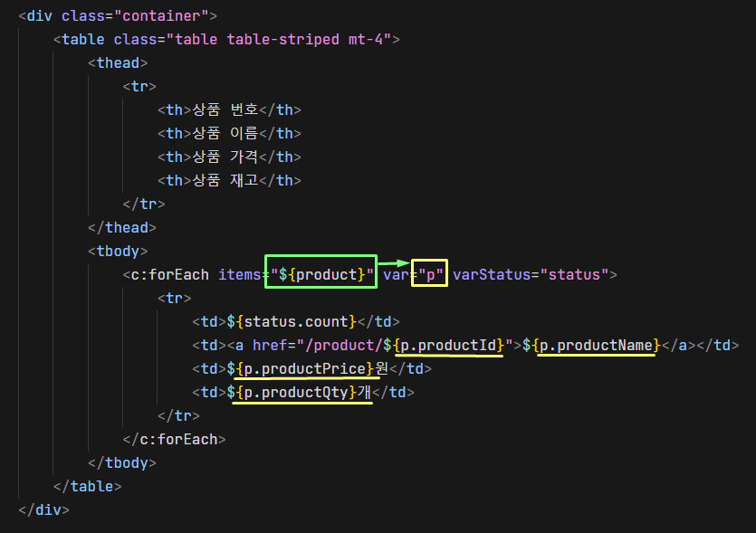Click the closing thead tag
Viewport: 756px width, 533px height.
[x=122, y=227]
